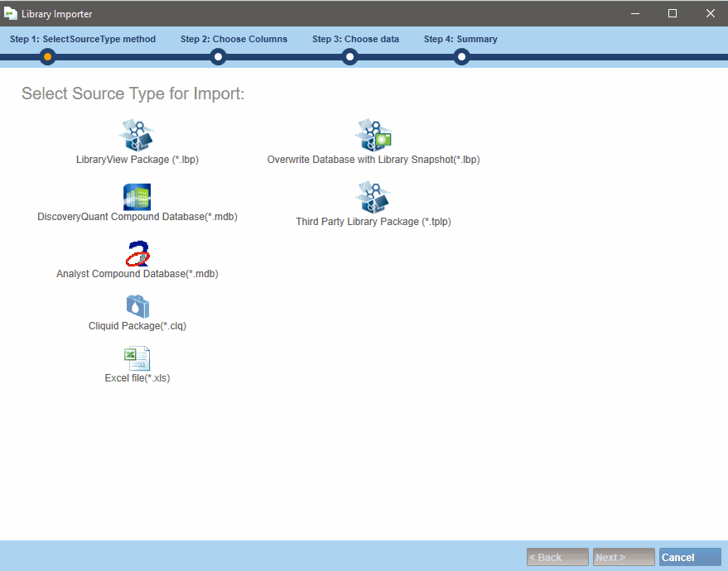Viewport: 728px width, 571px height.
Task: Click the Library Importer title bar icon
Action: coord(11,13)
